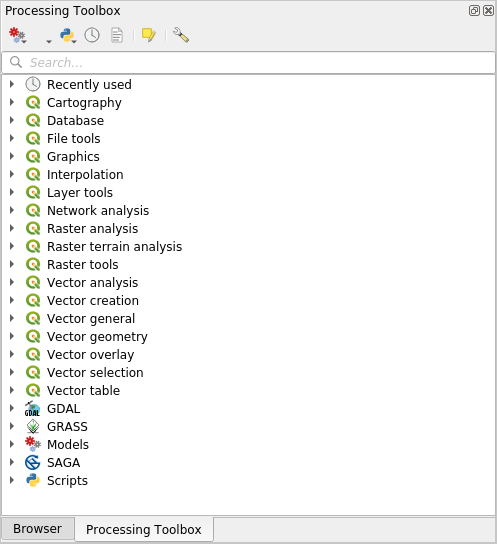Click the Models gear icon in tree
This screenshot has width=497, height=544.
[x=33, y=444]
